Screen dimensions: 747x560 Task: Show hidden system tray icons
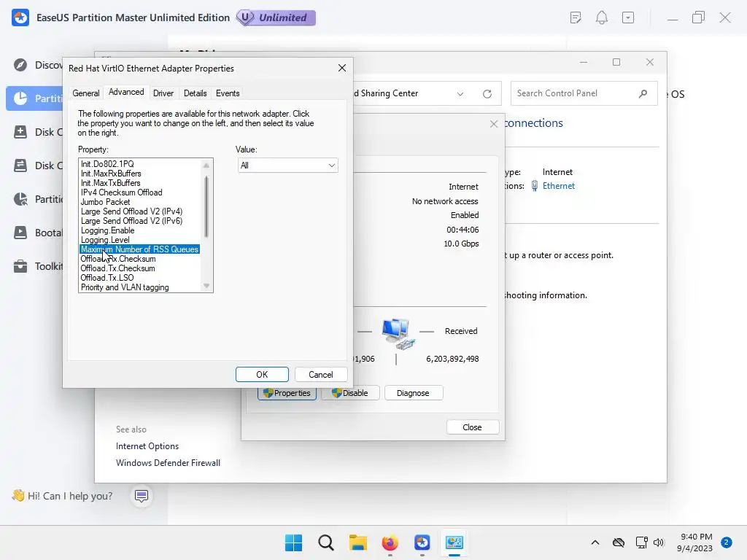595,542
